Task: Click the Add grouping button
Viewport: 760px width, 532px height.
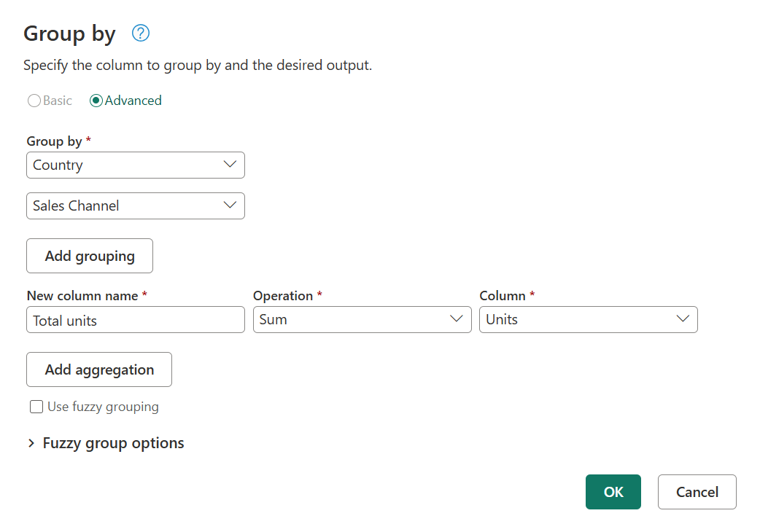Action: 89,256
